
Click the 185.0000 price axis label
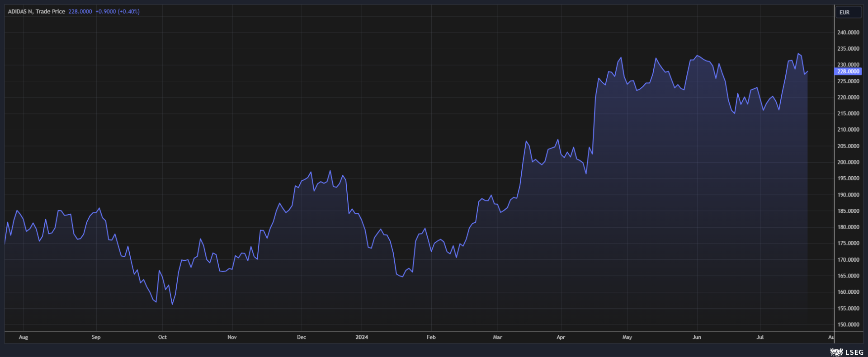point(848,211)
